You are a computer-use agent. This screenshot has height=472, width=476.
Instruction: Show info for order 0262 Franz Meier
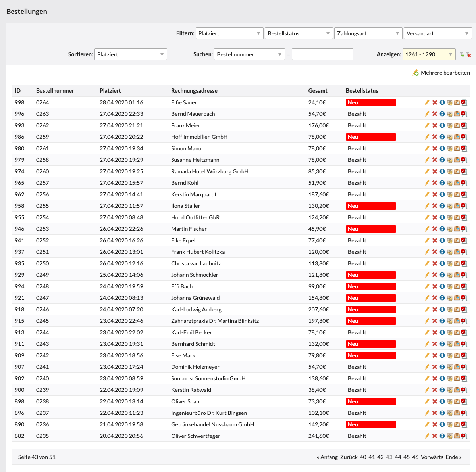(442, 125)
